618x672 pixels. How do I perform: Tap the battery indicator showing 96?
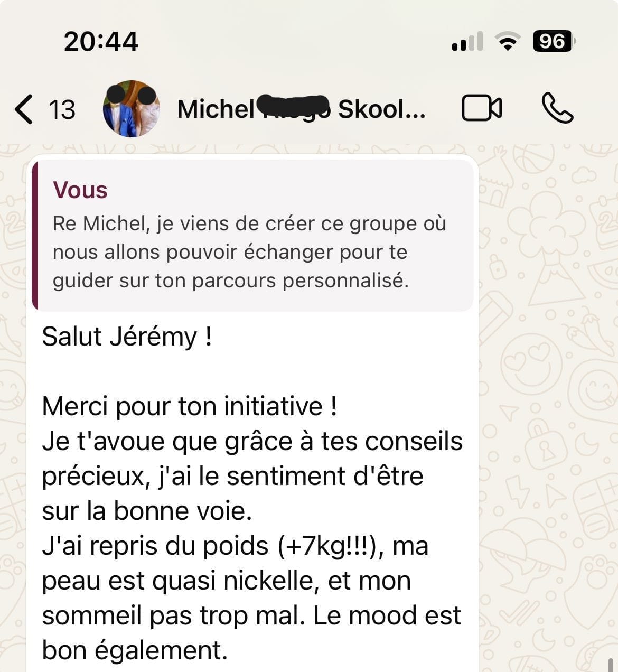[554, 41]
